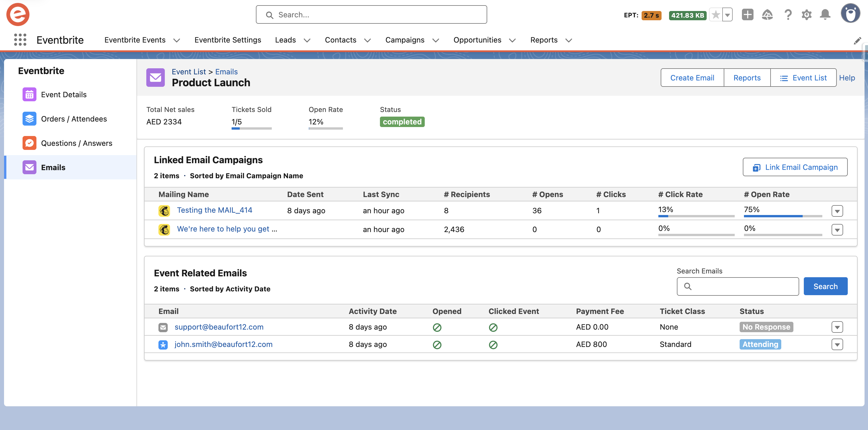Open row actions for We're here to help
The width and height of the screenshot is (868, 430).
(837, 230)
